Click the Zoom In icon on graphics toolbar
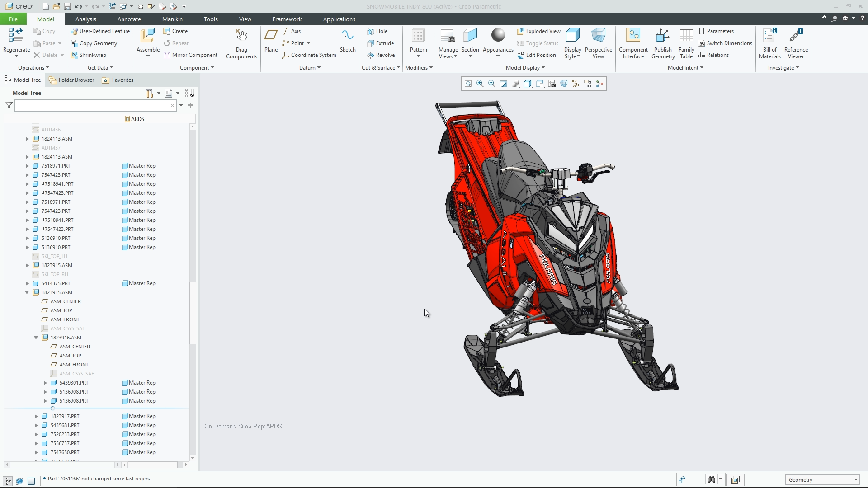Screen dimensions: 868x488 (480, 84)
